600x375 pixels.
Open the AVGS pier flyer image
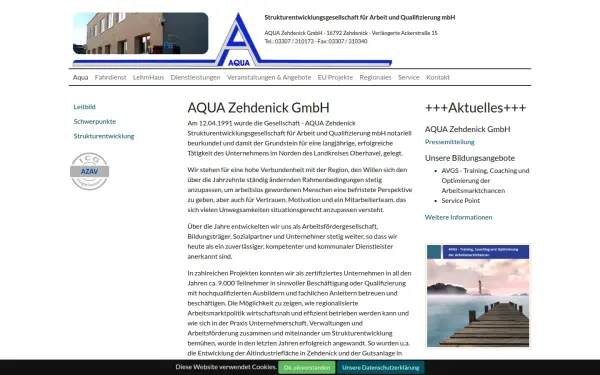tap(478, 295)
